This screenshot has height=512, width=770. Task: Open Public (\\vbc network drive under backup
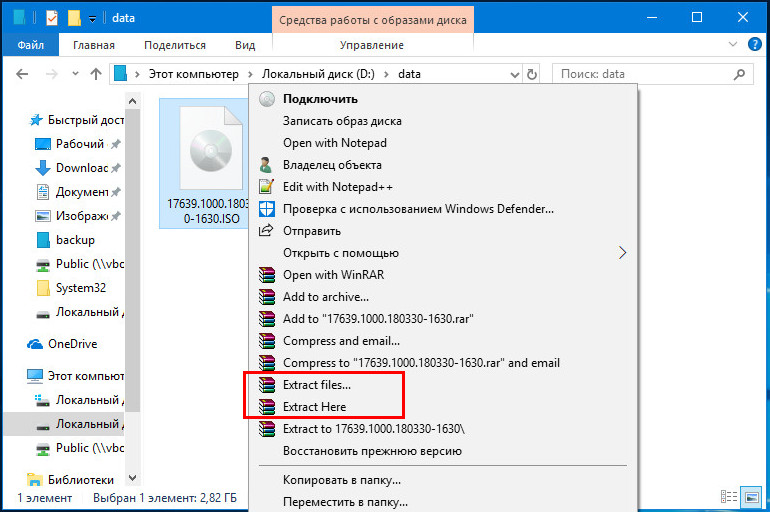[80, 264]
